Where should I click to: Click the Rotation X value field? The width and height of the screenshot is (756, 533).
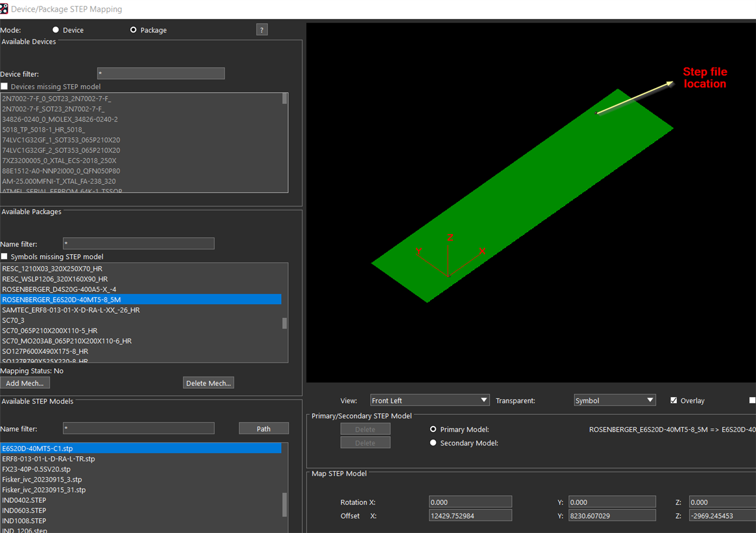click(x=470, y=502)
